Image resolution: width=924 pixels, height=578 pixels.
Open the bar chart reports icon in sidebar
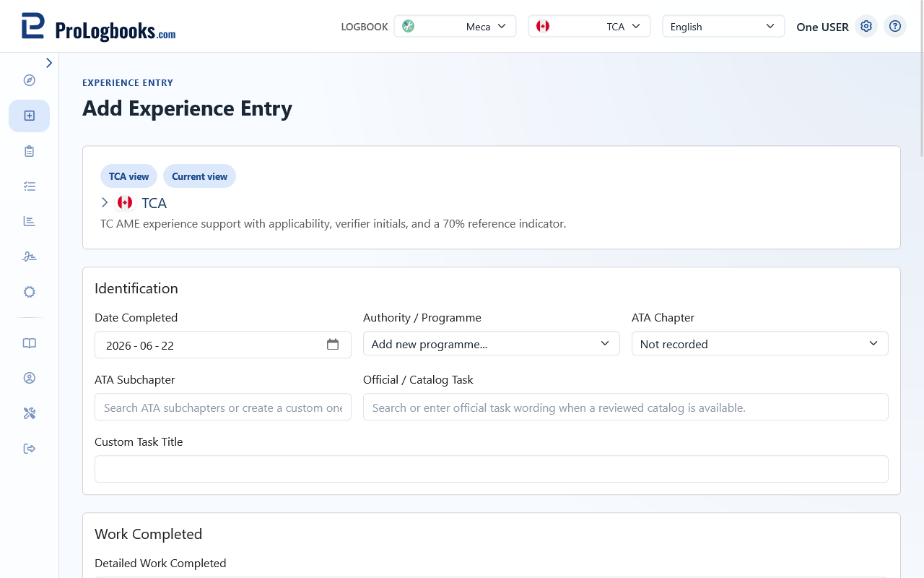click(30, 221)
